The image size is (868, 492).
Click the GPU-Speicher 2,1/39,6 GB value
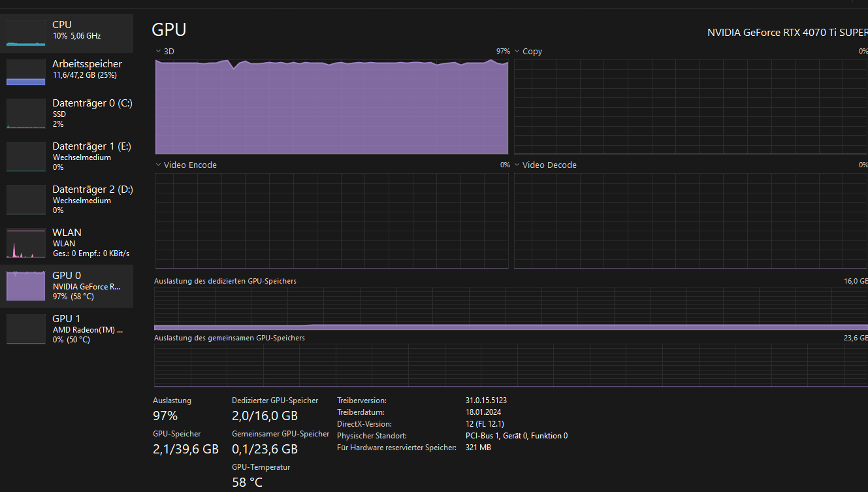(185, 450)
